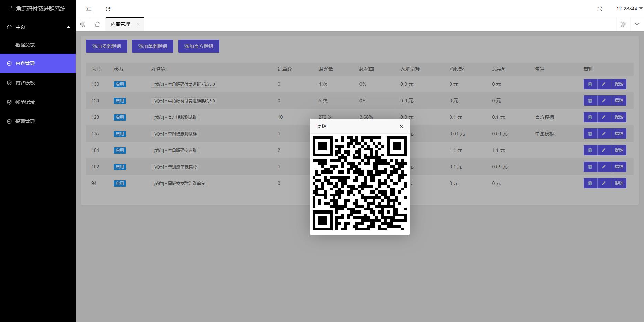This screenshot has height=322, width=644.
Task: Delete row 130 with trash icon
Action: [590, 84]
